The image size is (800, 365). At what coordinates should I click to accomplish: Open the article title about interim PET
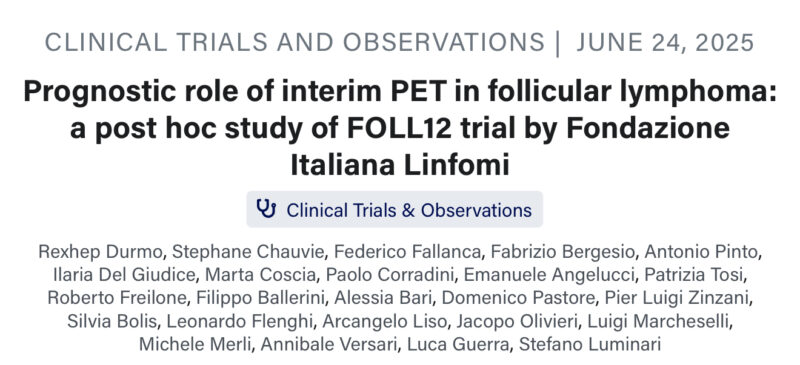400,129
